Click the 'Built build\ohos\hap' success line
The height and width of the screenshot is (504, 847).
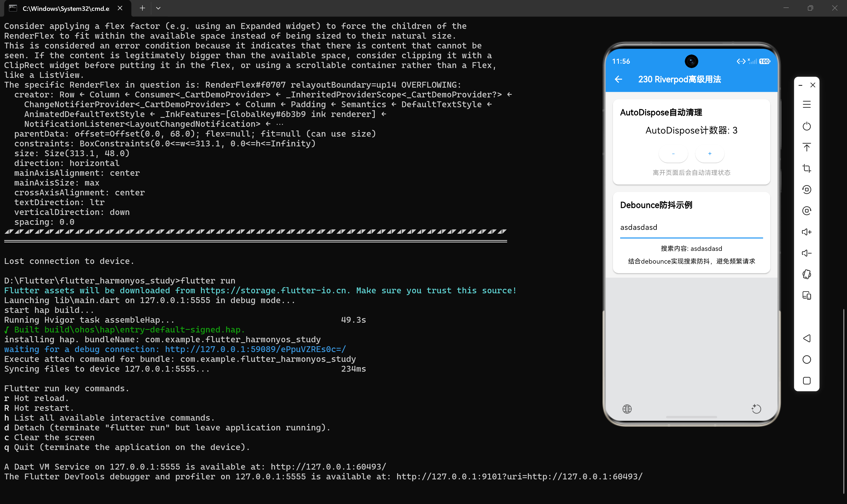pyautogui.click(x=125, y=330)
